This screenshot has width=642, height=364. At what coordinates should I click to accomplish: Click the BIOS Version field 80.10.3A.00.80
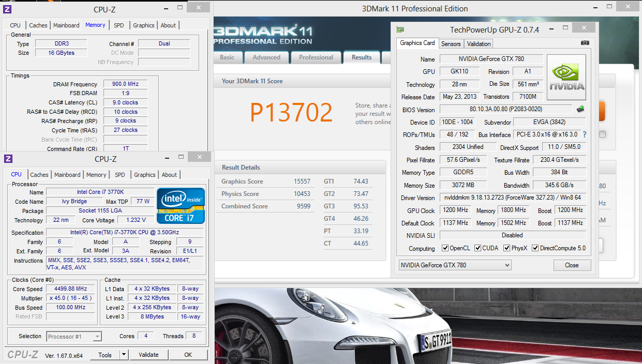tap(506, 109)
